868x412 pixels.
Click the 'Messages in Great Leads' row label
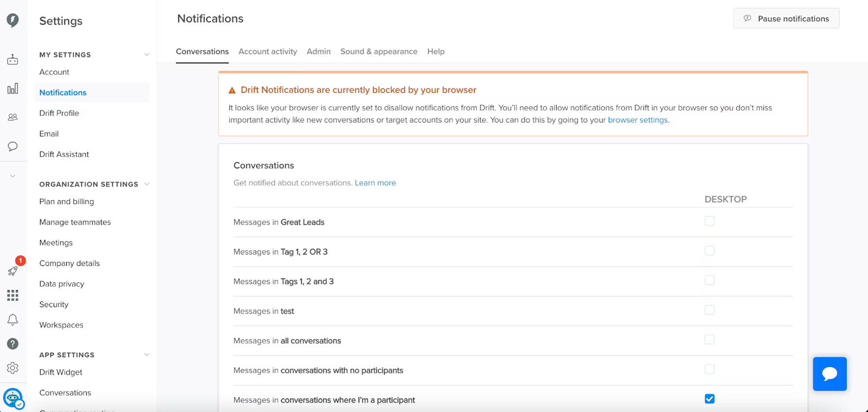(279, 222)
